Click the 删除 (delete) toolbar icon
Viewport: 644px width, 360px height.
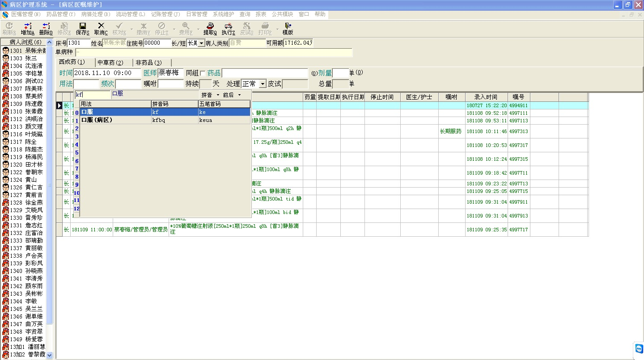coord(46,29)
